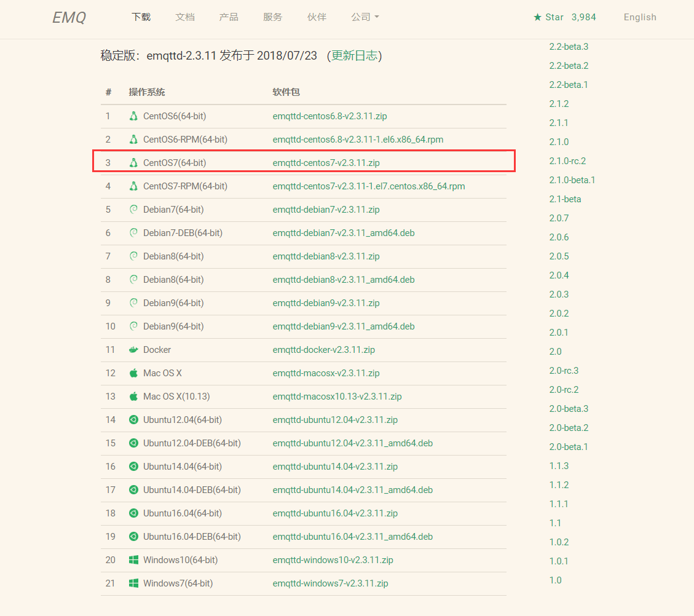
Task: Open version 2.0.3 link
Action: (x=559, y=294)
